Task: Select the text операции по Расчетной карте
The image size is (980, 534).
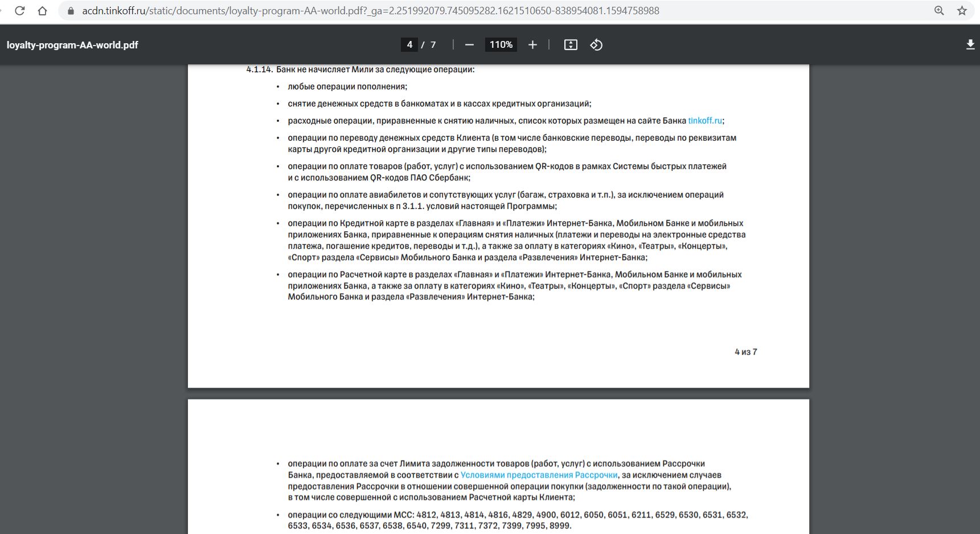Action: (347, 274)
